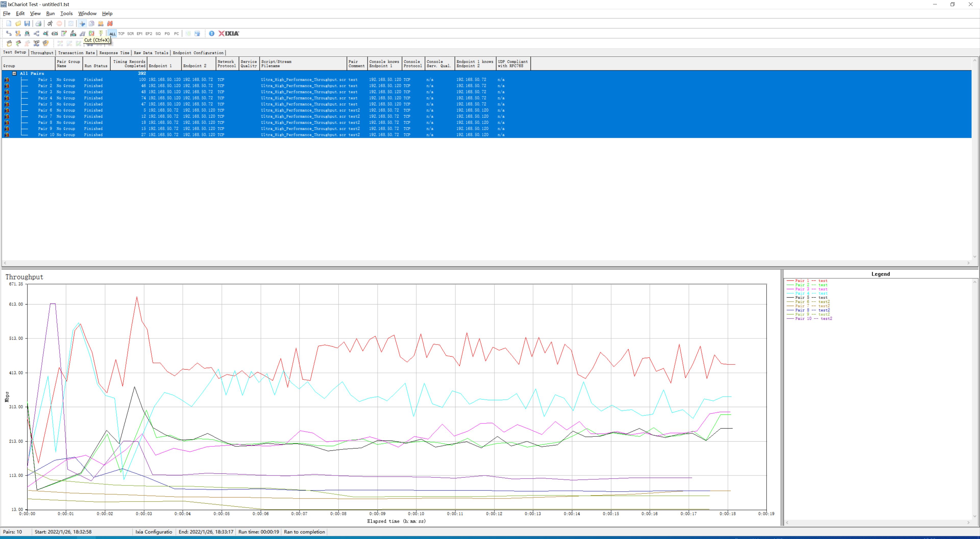Switch to the Raw Data Totals tab
Image resolution: width=980 pixels, height=539 pixels.
151,53
